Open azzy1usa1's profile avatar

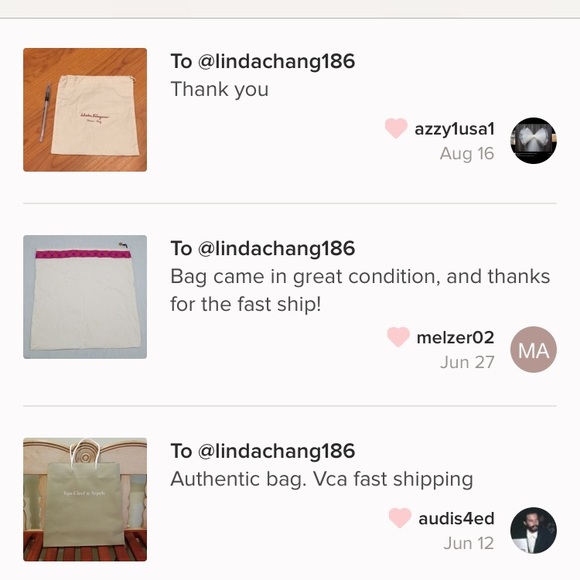(533, 141)
